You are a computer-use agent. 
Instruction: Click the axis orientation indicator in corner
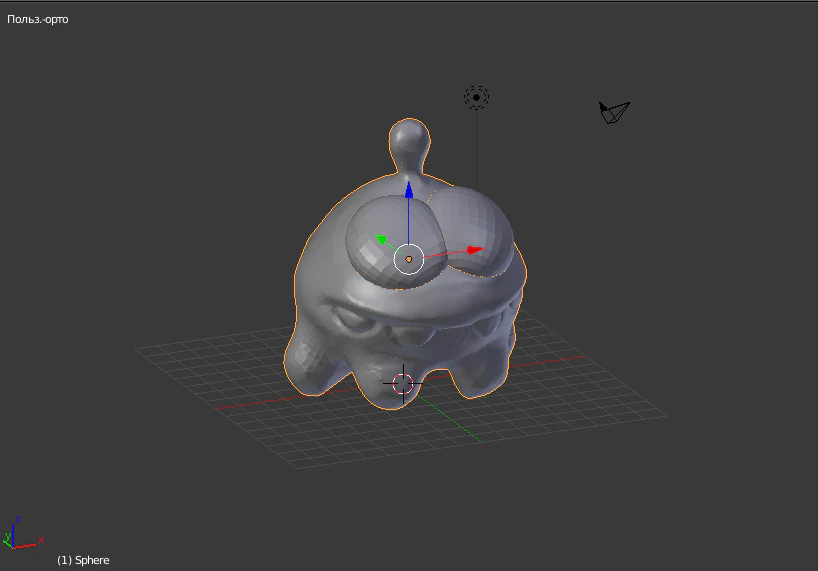pos(23,533)
